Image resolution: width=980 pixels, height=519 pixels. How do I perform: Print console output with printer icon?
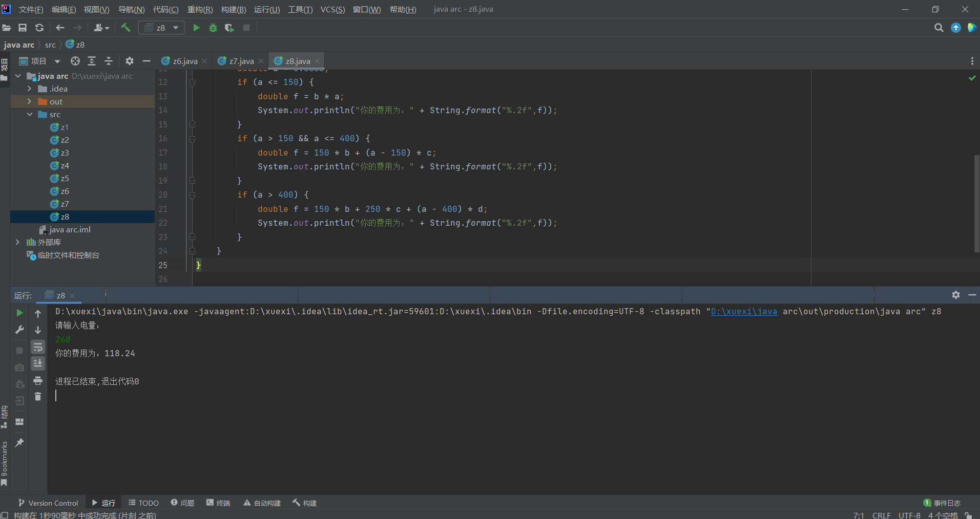(38, 380)
